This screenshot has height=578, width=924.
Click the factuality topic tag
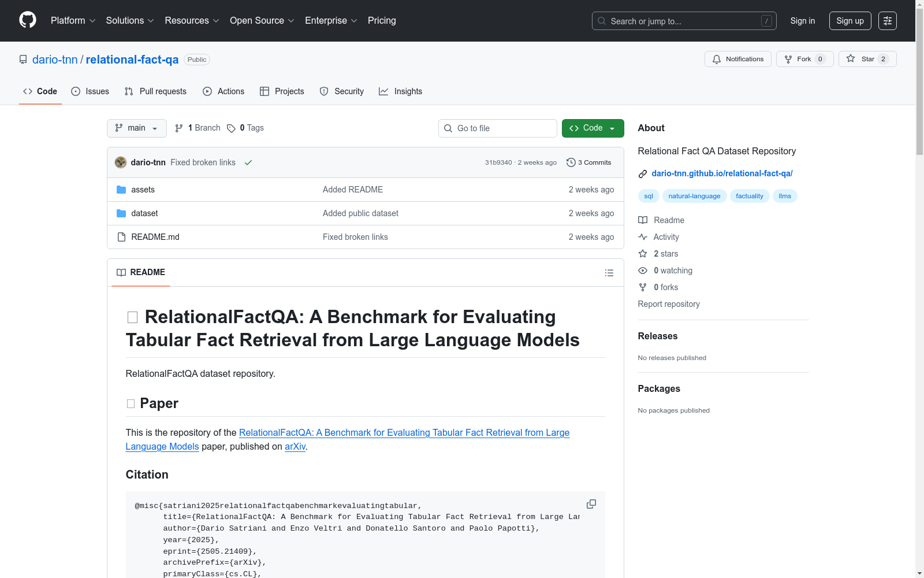750,196
